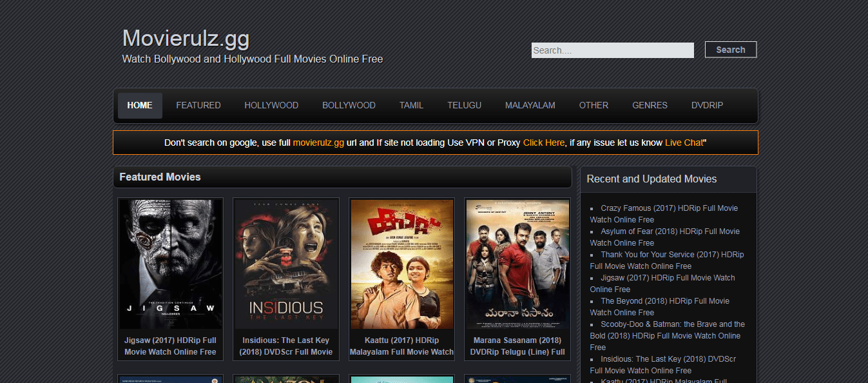Open the TAMIL movies section

pyautogui.click(x=411, y=106)
